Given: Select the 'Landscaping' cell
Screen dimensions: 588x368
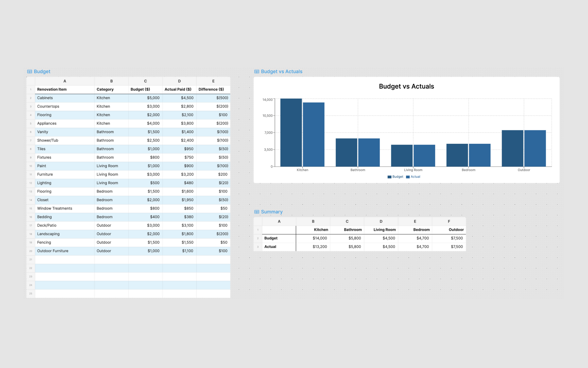Looking at the screenshot, I should (65, 234).
